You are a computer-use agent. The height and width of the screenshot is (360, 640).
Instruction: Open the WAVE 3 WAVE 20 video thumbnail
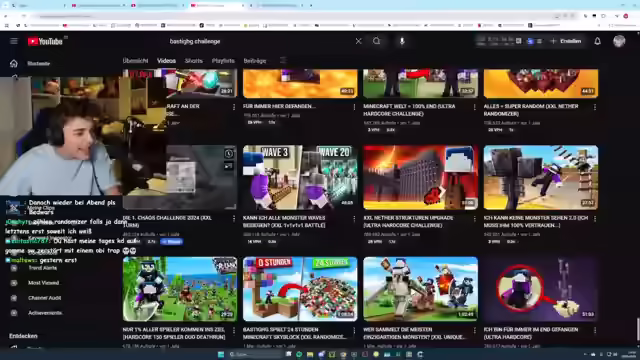pyautogui.click(x=300, y=178)
